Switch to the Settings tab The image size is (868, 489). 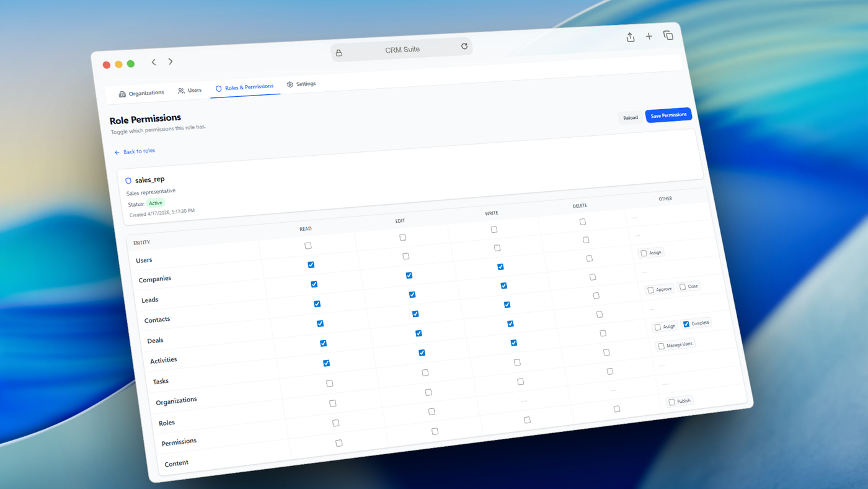tap(306, 83)
